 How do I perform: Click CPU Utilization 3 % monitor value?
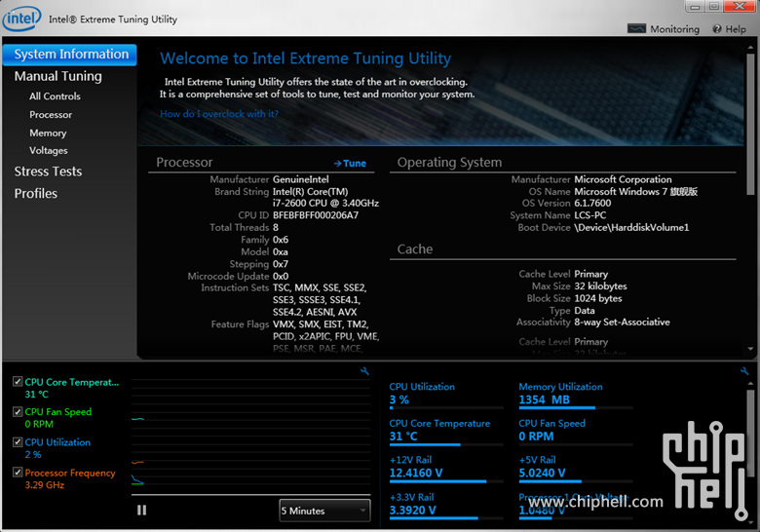click(x=399, y=399)
